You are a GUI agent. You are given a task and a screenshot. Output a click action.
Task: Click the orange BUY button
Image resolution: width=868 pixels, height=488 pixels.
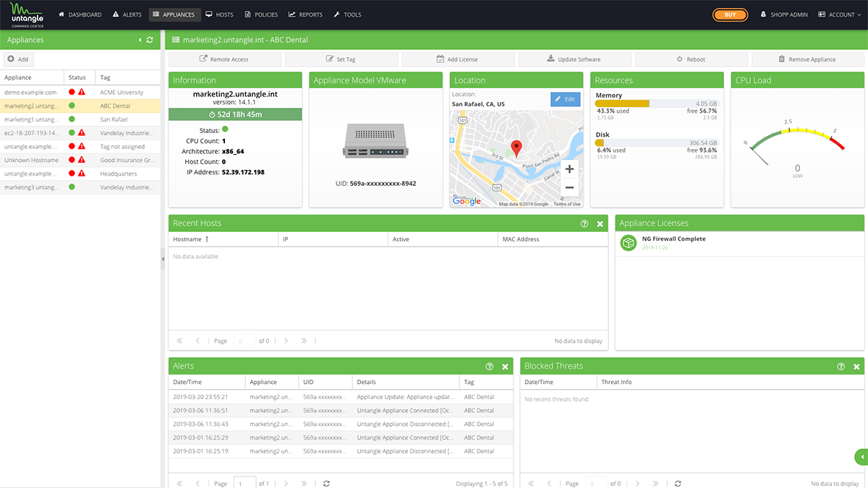point(731,14)
